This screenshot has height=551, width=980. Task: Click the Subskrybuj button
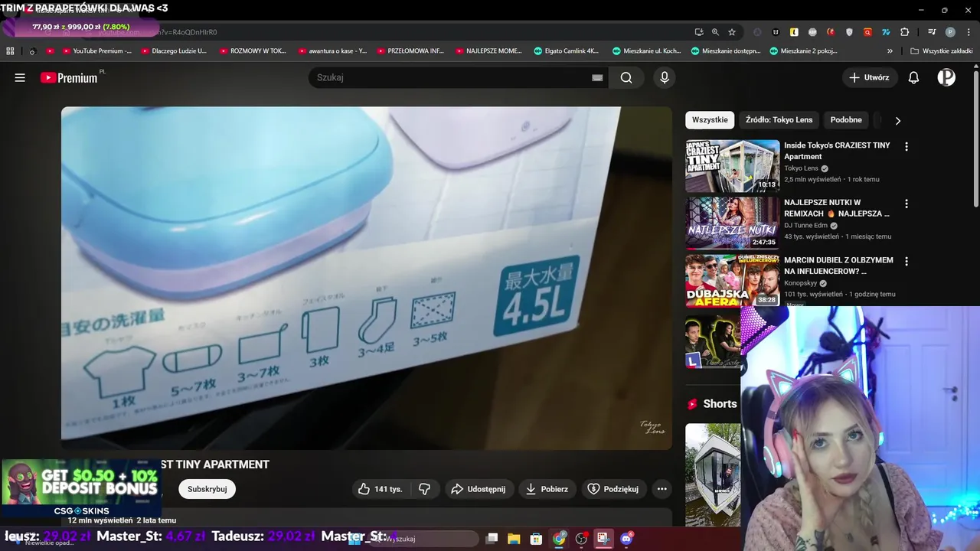point(207,489)
